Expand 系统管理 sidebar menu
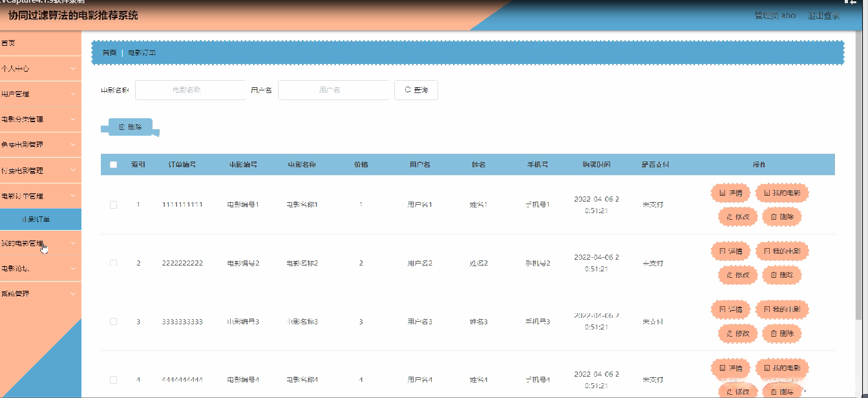The width and height of the screenshot is (868, 398). pyautogui.click(x=41, y=294)
